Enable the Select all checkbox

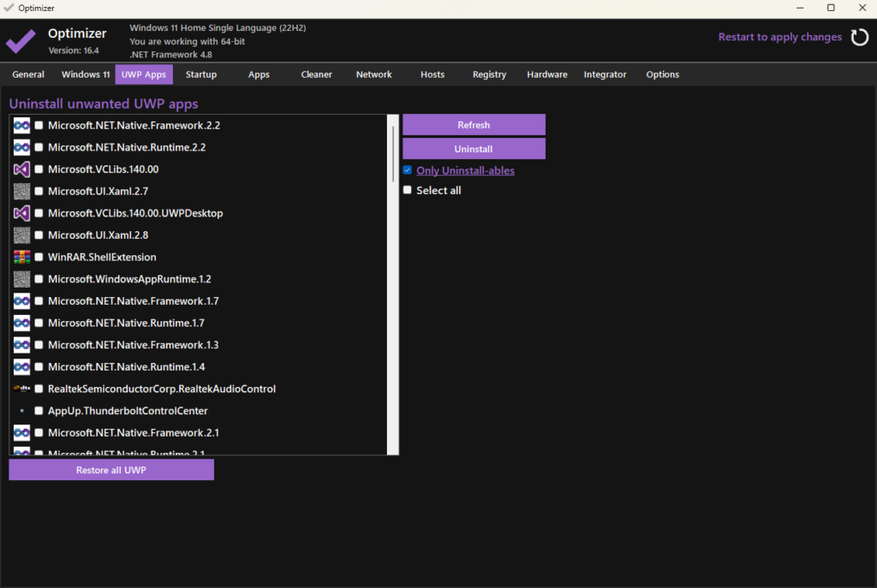(x=408, y=190)
